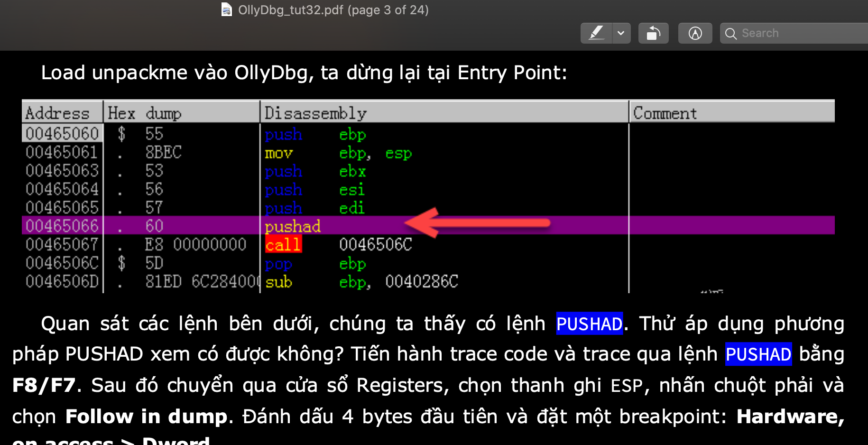The width and height of the screenshot is (868, 445).
Task: Click the first blue highlighted PUSHAD word
Action: [x=589, y=324]
